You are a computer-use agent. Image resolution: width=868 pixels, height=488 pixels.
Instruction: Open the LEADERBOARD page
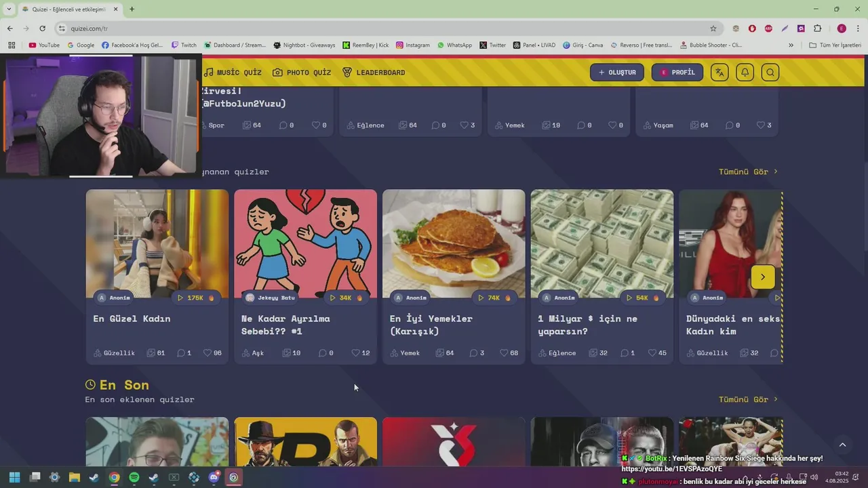point(374,73)
